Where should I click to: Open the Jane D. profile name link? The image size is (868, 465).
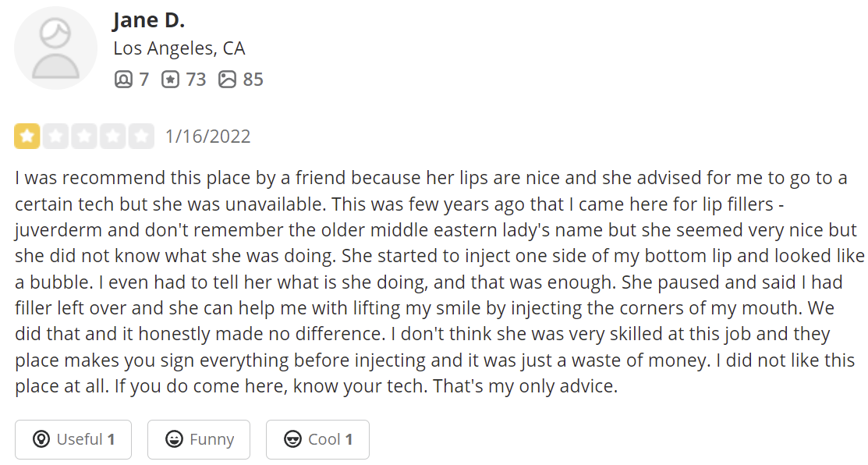(148, 20)
